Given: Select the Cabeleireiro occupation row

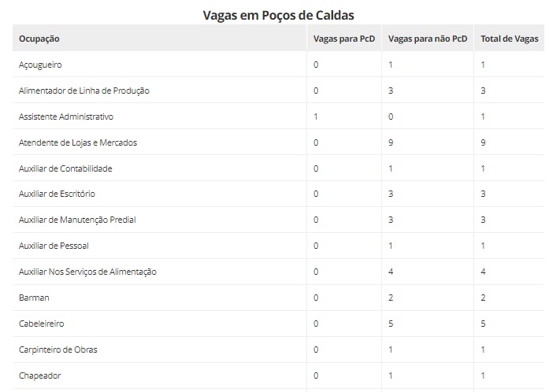Looking at the screenshot, I should click(x=42, y=324).
